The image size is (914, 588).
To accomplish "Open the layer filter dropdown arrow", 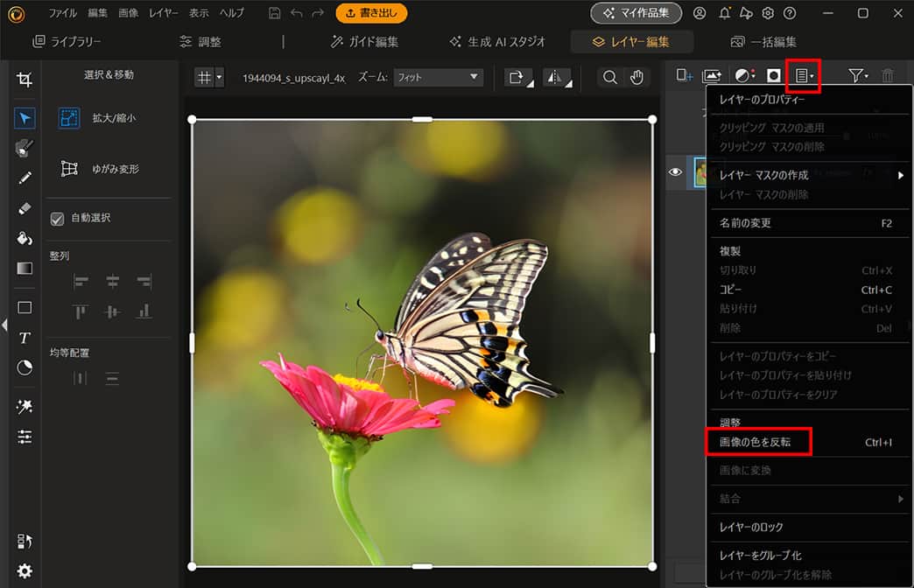I will 867,76.
